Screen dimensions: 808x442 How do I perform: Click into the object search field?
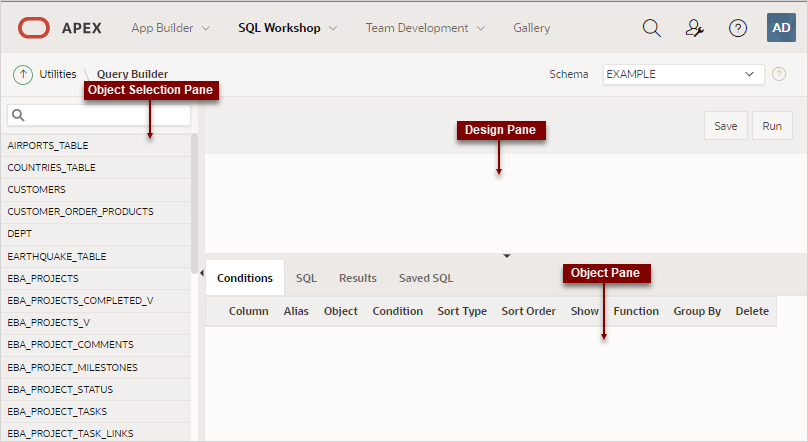point(99,115)
